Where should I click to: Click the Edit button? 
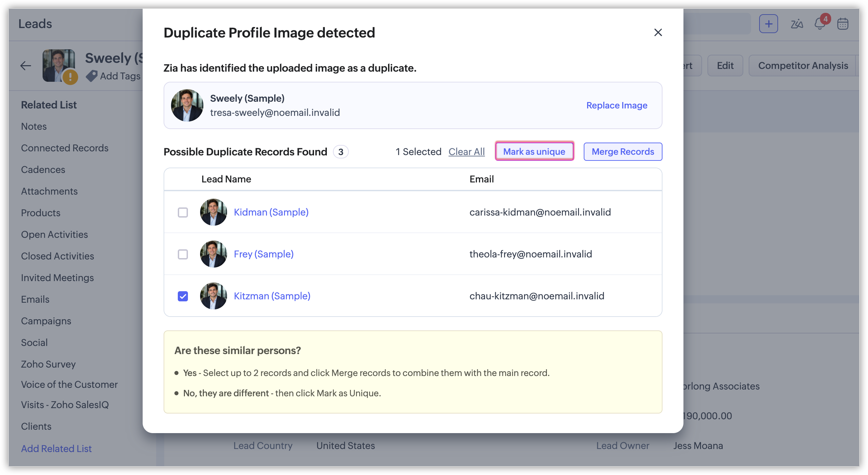(725, 66)
